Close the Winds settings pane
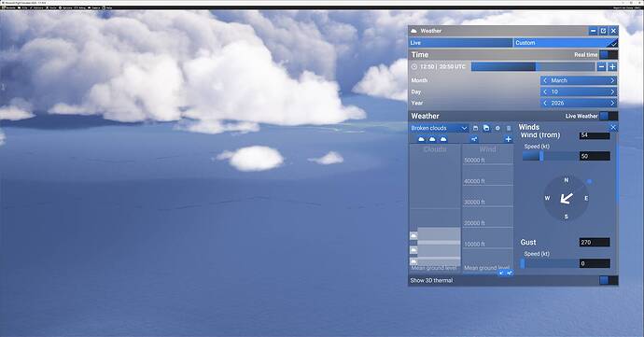 613,127
